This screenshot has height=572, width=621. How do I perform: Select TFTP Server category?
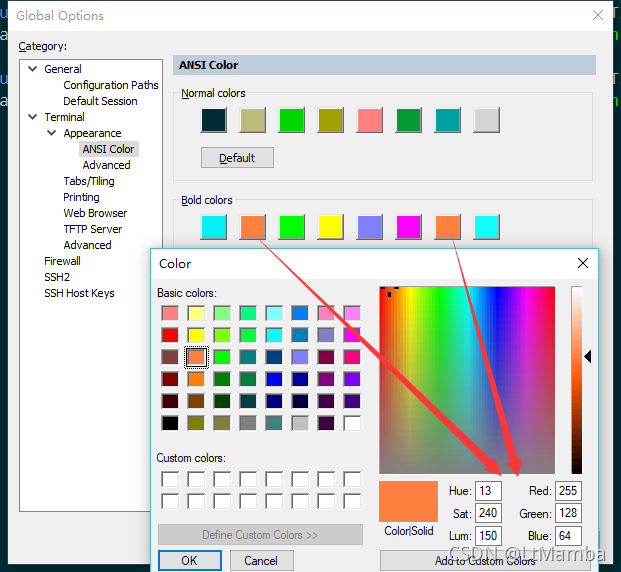pyautogui.click(x=93, y=229)
